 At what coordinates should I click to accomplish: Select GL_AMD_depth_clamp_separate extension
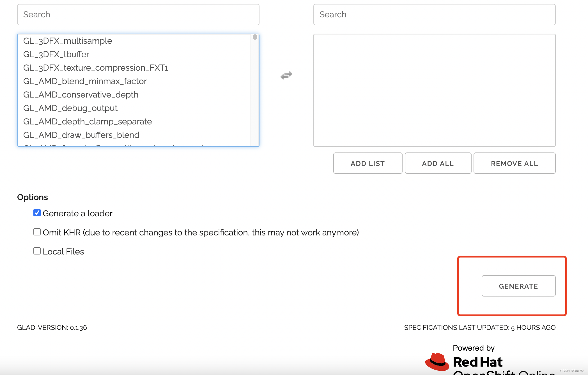pyautogui.click(x=88, y=121)
